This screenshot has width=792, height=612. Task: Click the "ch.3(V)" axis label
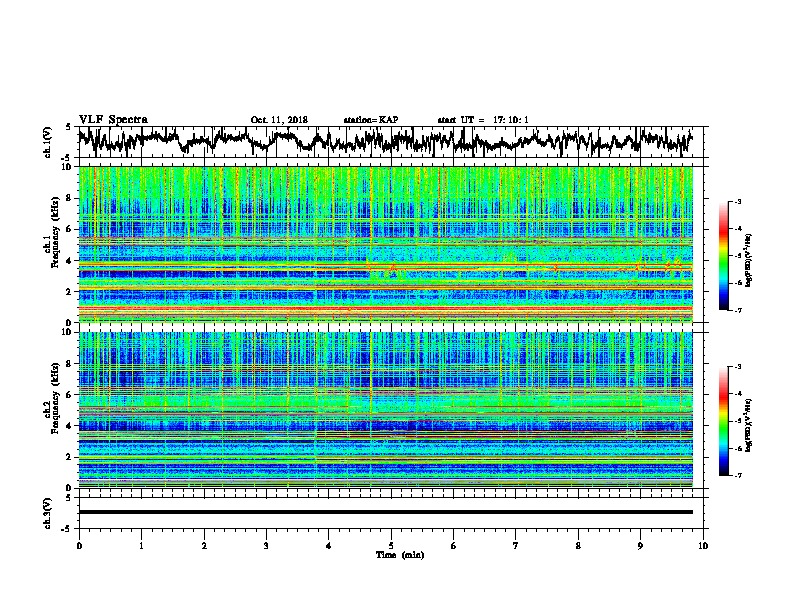48,513
